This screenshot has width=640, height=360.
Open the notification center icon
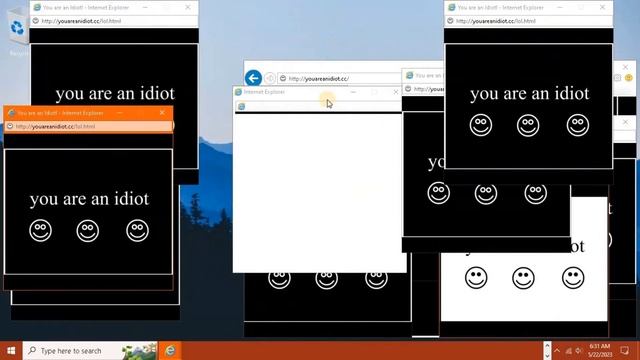[x=624, y=351]
